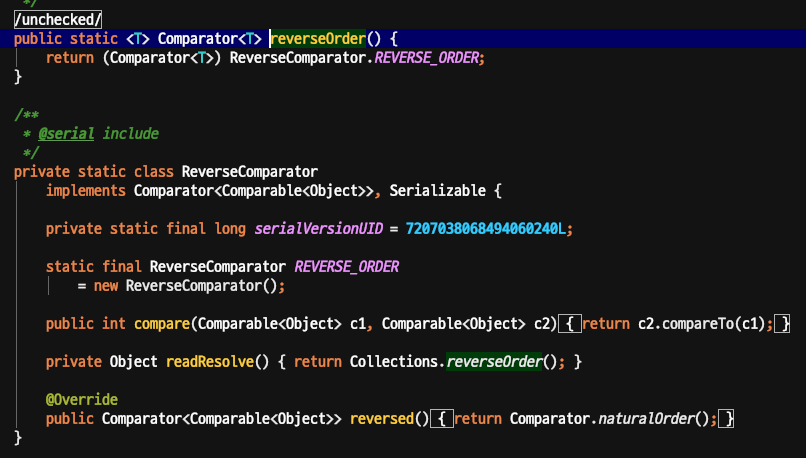Click the highlighted reverseOrder method declaration
Screen dimensions: 806x458
coord(318,39)
